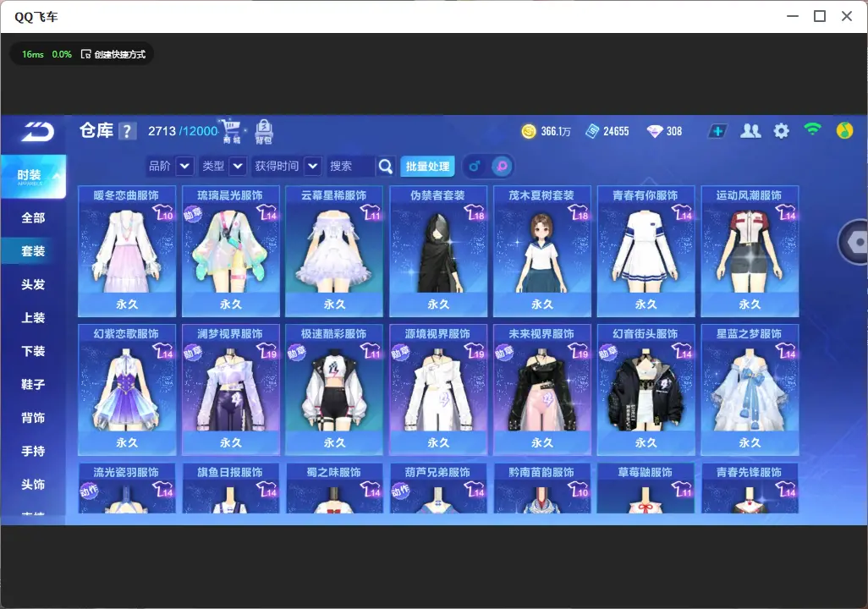Click the 16ms latency readout
The image size is (868, 609).
33,54
